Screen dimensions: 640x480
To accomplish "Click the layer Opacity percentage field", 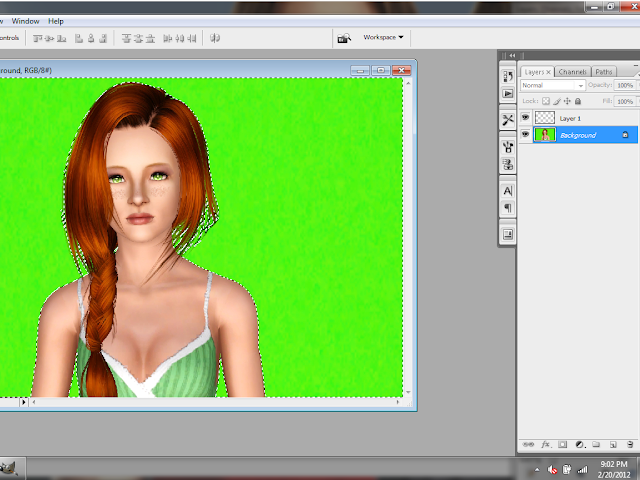I will point(625,86).
